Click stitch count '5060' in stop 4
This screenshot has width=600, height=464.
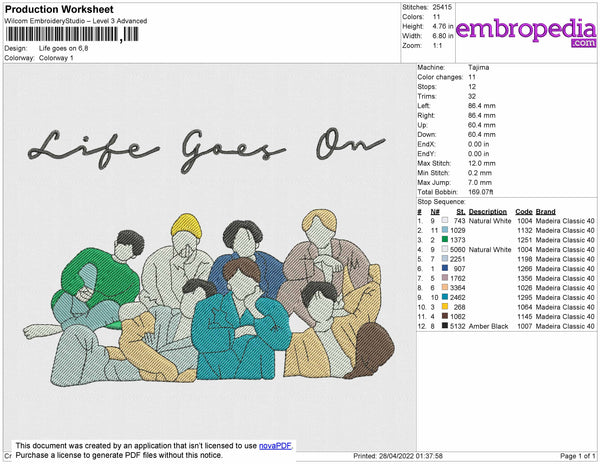tap(458, 250)
